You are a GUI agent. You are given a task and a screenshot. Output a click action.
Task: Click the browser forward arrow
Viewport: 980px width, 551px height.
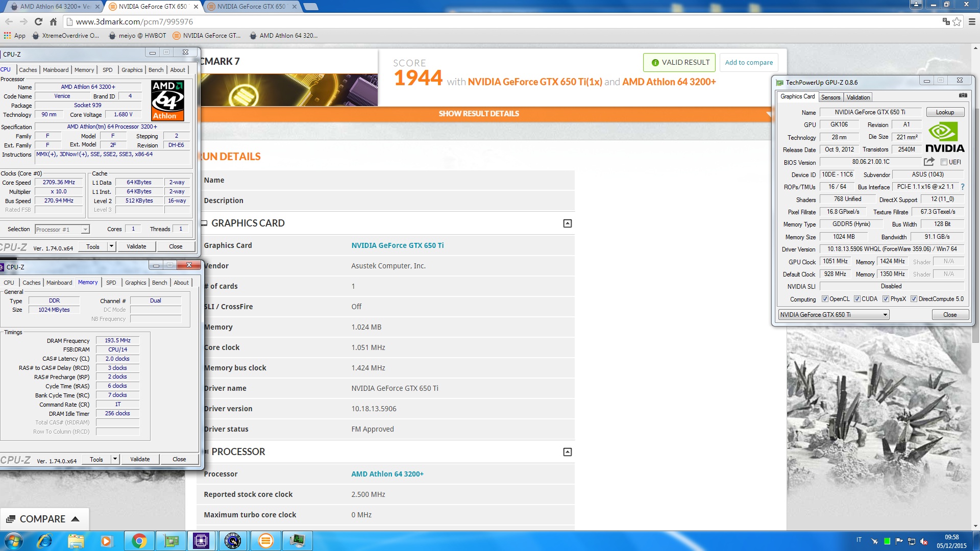[23, 21]
